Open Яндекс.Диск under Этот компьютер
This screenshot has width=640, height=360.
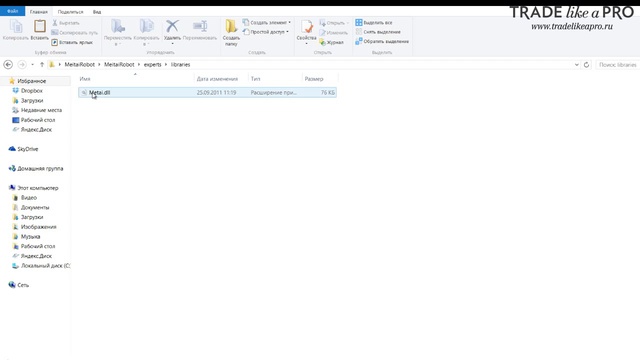pos(36,256)
